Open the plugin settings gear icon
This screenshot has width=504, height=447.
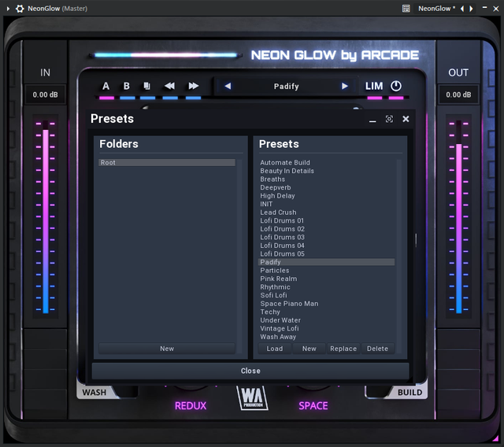tap(20, 9)
